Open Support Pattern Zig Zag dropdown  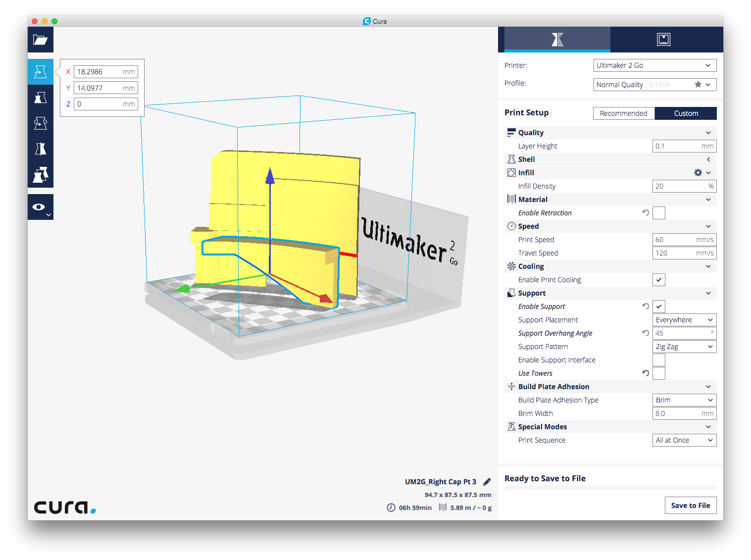coord(684,347)
